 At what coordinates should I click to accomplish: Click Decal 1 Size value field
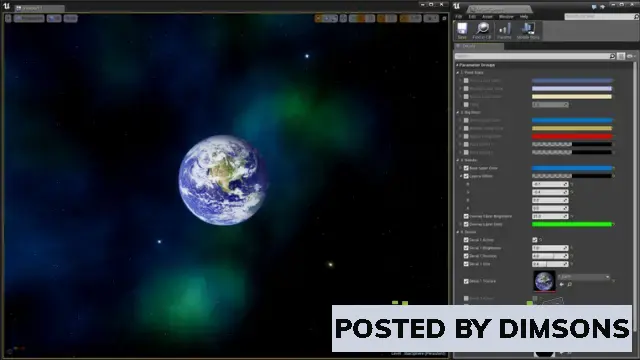click(x=550, y=264)
